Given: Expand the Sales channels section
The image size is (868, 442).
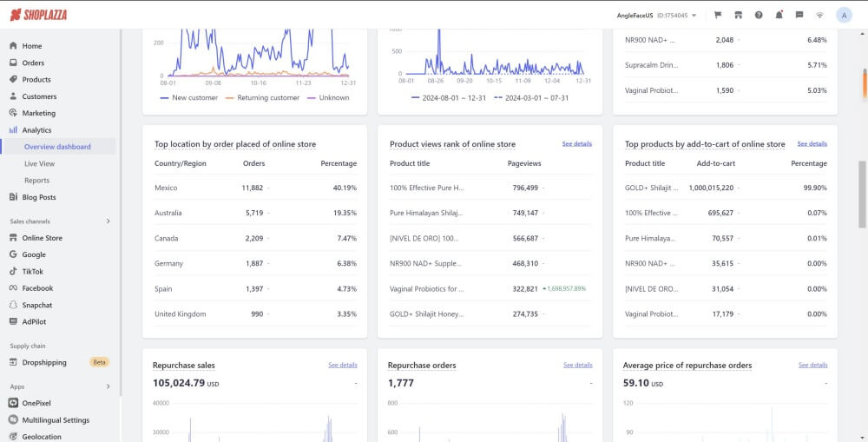Looking at the screenshot, I should tap(108, 221).
